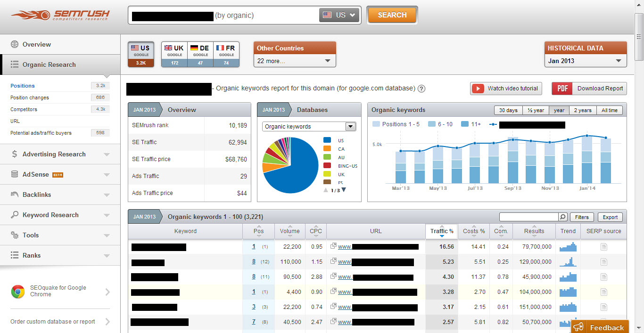The height and width of the screenshot is (333, 644).
Task: Click the Watch video tutorial play icon
Action: point(478,89)
